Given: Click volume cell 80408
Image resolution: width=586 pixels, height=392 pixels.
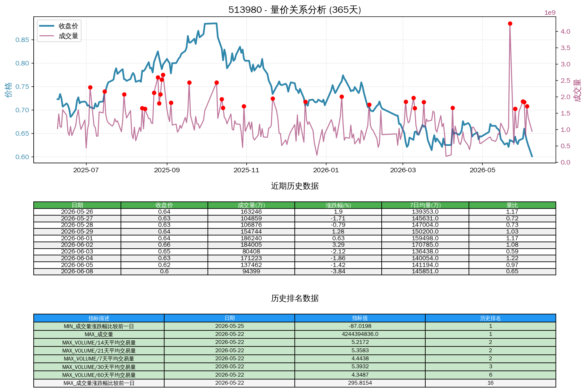Looking at the screenshot, I should (x=251, y=251).
